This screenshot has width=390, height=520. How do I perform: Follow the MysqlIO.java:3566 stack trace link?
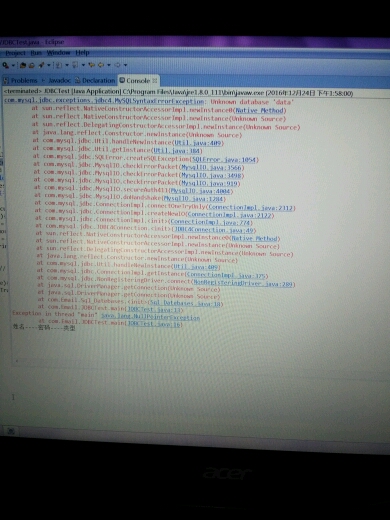click(211, 167)
